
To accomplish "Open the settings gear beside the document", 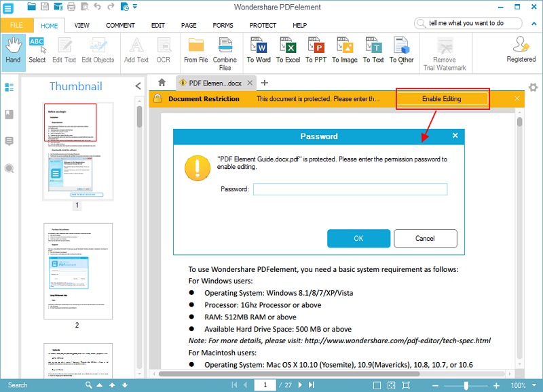I will click(533, 87).
